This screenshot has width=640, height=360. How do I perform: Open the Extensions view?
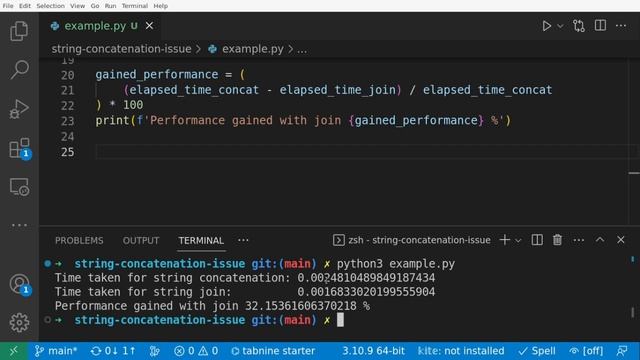point(19,148)
